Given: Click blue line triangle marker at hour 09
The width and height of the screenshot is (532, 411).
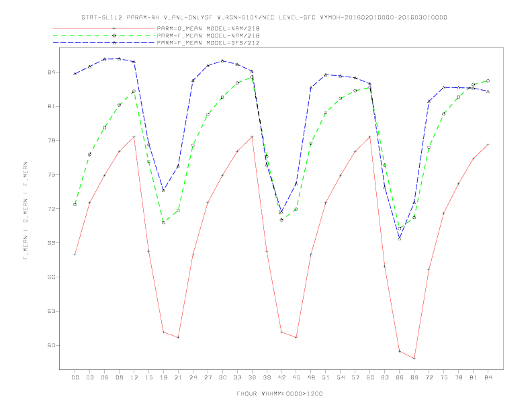Looking at the screenshot, I should point(119,58).
